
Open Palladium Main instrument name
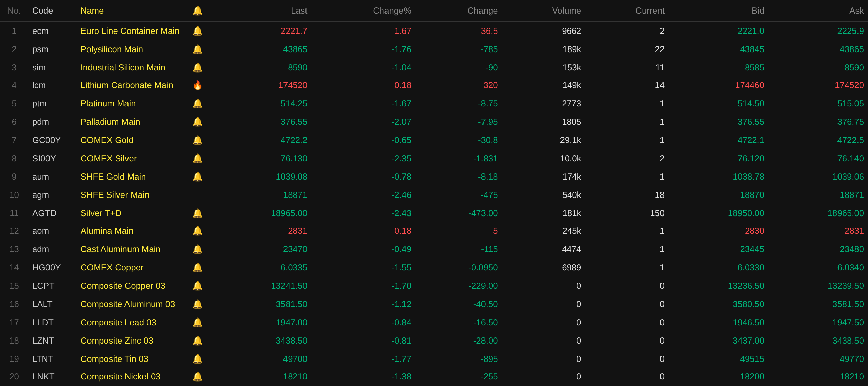coord(110,122)
